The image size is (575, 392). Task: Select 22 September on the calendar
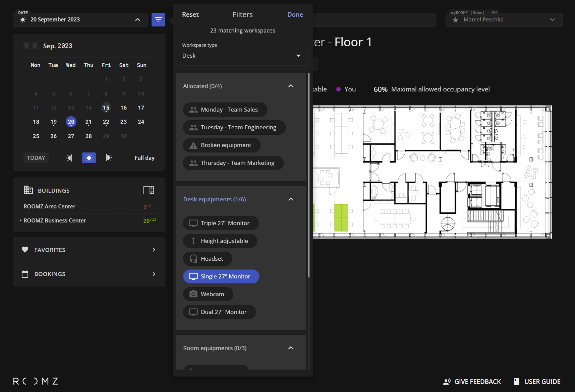[x=106, y=122]
